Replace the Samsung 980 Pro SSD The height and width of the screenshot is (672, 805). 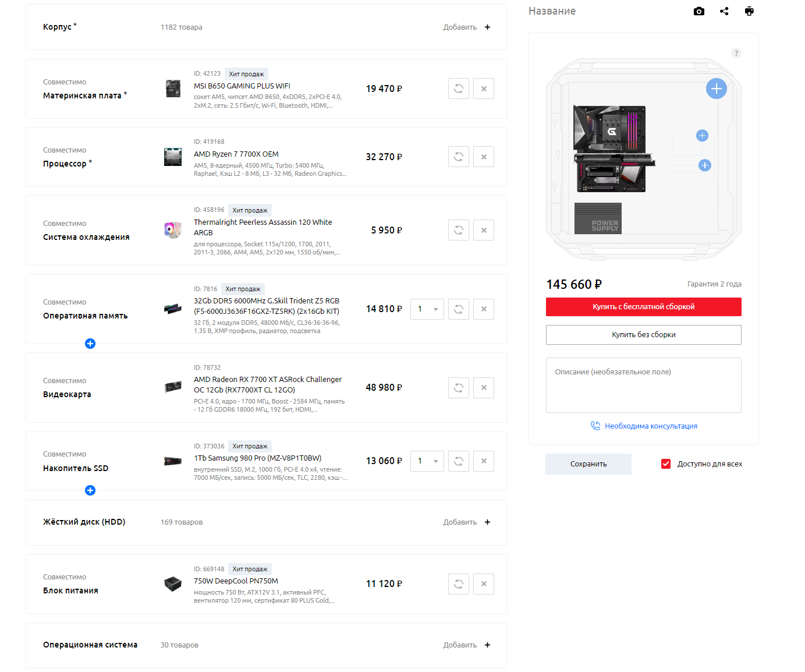coord(459,461)
